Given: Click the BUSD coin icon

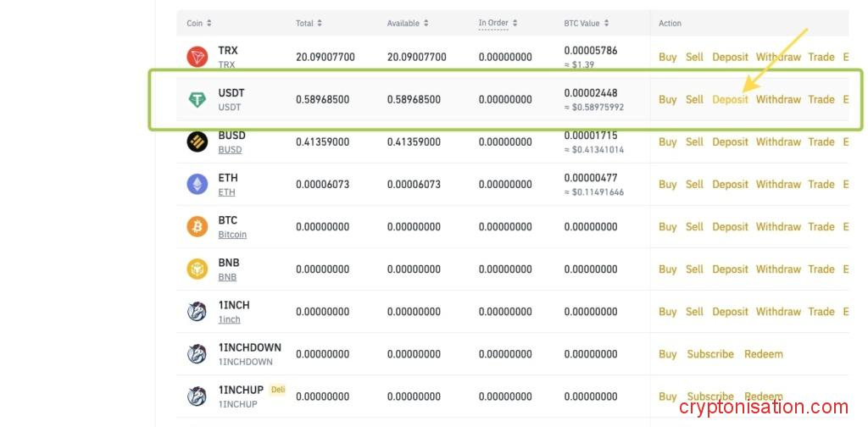Looking at the screenshot, I should pyautogui.click(x=197, y=142).
